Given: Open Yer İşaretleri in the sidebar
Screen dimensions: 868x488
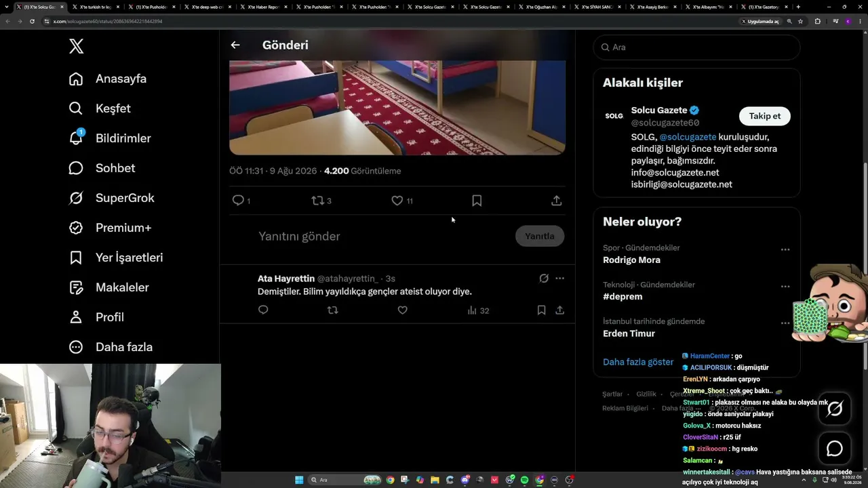Looking at the screenshot, I should pos(116,258).
